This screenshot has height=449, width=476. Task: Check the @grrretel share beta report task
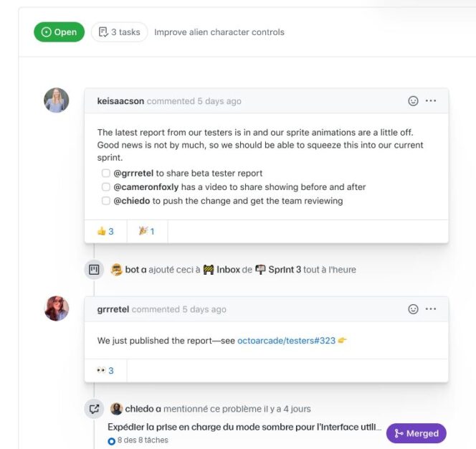point(106,174)
